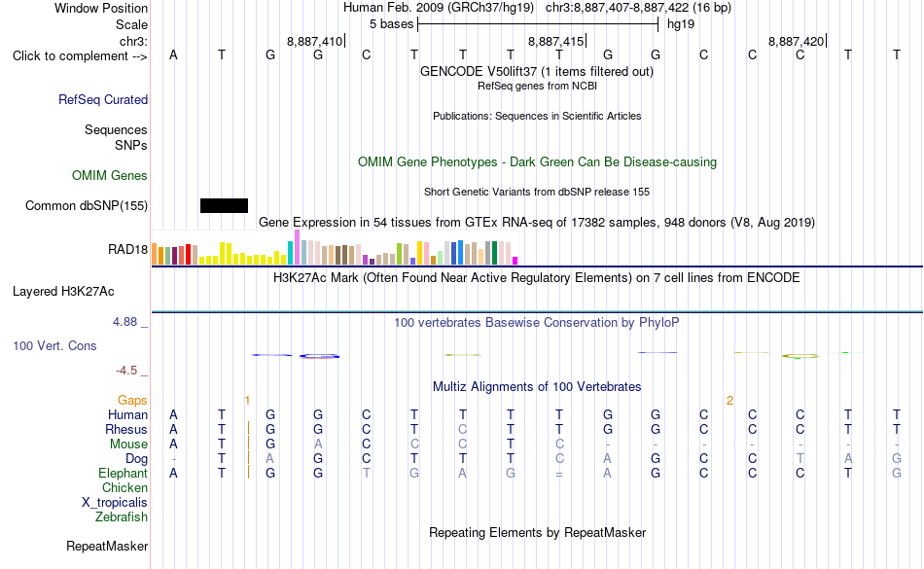Image resolution: width=924 pixels, height=569 pixels.
Task: Click the Mouse species row label
Action: 128,445
